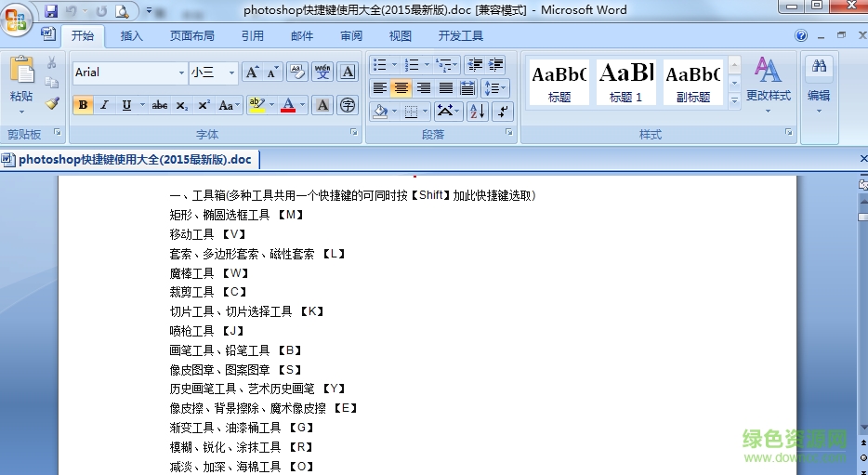
Task: Click the Cut scissors icon
Action: pos(51,62)
